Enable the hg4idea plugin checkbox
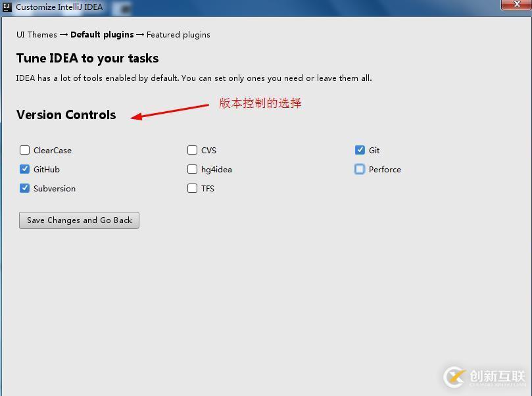Image resolution: width=532 pixels, height=396 pixels. [x=192, y=169]
